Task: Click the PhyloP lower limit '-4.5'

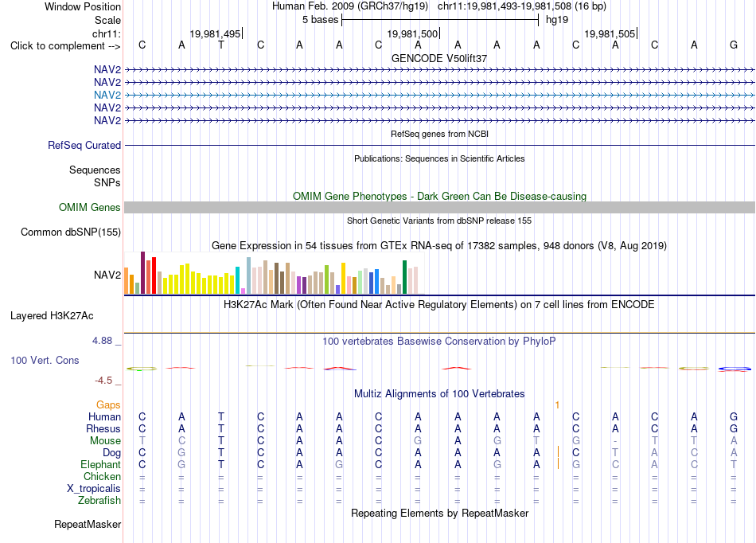Action: pyautogui.click(x=103, y=381)
